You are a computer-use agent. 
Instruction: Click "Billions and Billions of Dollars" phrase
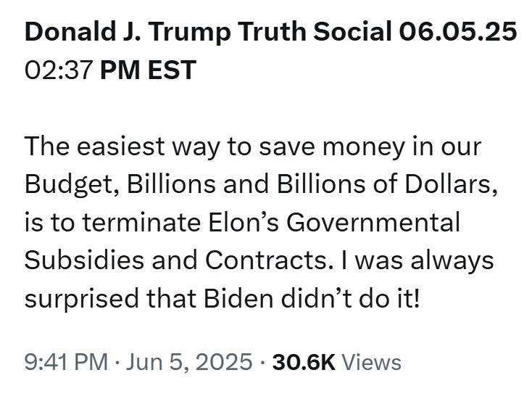pyautogui.click(x=309, y=184)
